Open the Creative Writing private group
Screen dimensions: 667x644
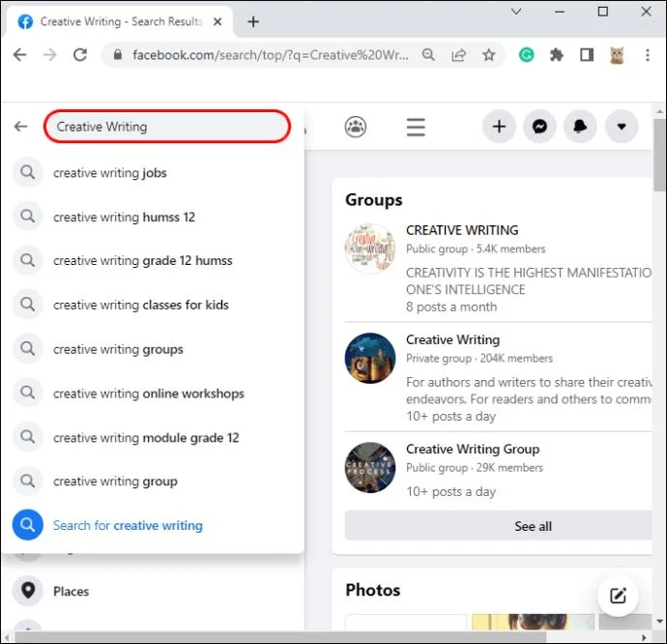[452, 339]
